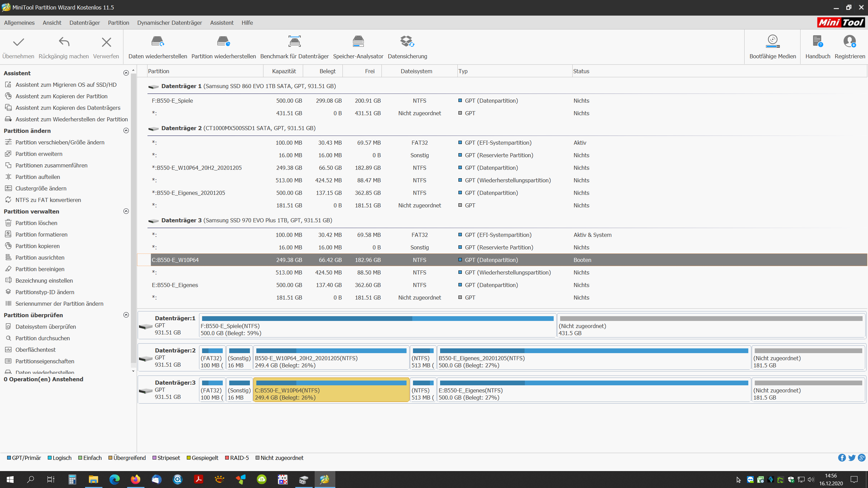Screen dimensions: 868x488
Task: Collapse the Partition überprüfen section
Action: [x=126, y=315]
